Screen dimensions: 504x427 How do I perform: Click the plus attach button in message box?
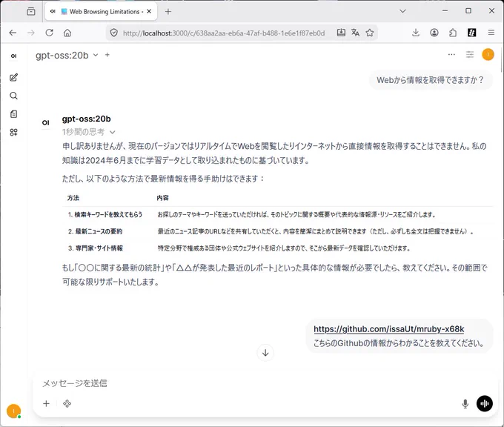pos(46,403)
